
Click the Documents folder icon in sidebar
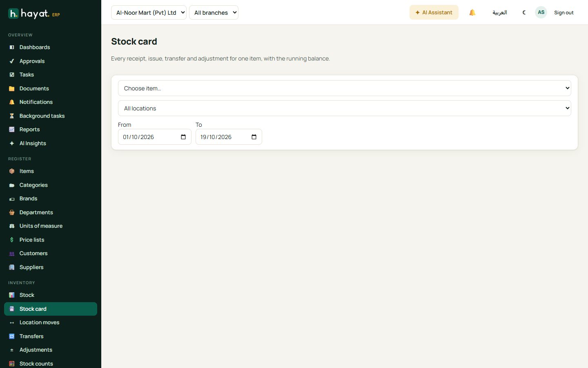pos(12,89)
